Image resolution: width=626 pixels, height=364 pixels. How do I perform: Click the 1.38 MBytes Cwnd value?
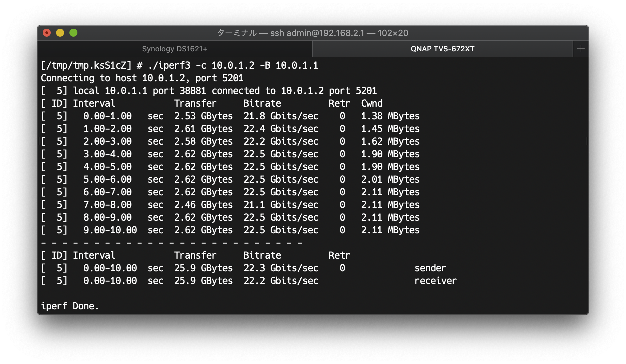click(x=390, y=116)
